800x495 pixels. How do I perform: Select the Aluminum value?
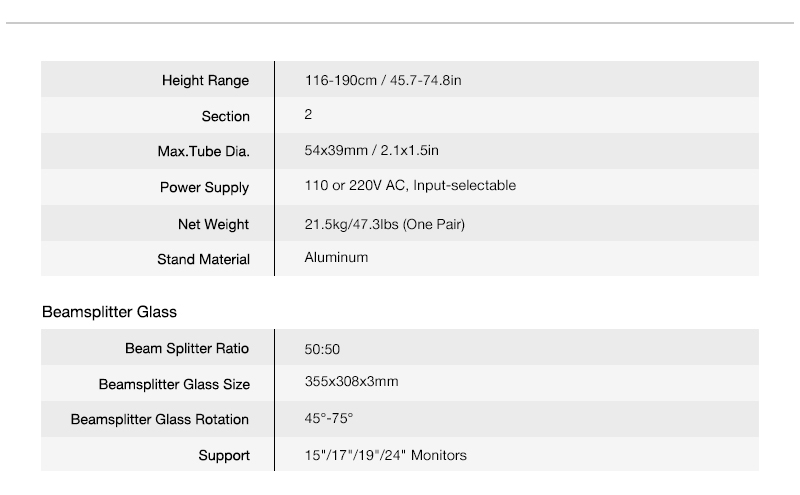[336, 258]
